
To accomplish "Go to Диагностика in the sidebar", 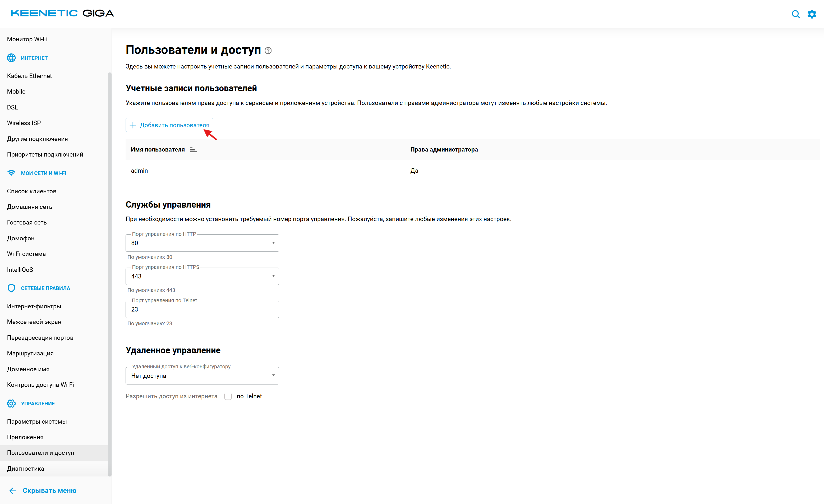I will pyautogui.click(x=26, y=469).
